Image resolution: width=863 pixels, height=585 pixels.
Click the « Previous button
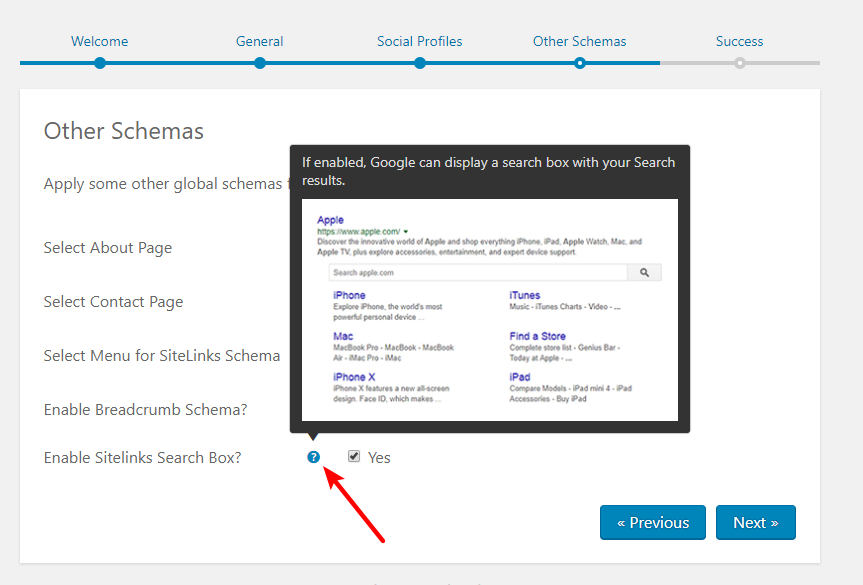(x=653, y=522)
